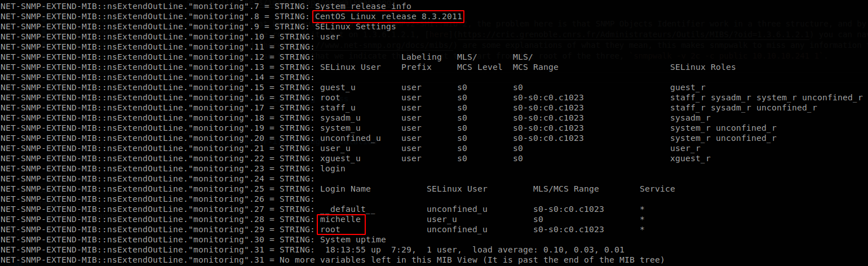Screen dimensions: 868x266
Task: Click the 'michelle' login name
Action: (x=340, y=219)
